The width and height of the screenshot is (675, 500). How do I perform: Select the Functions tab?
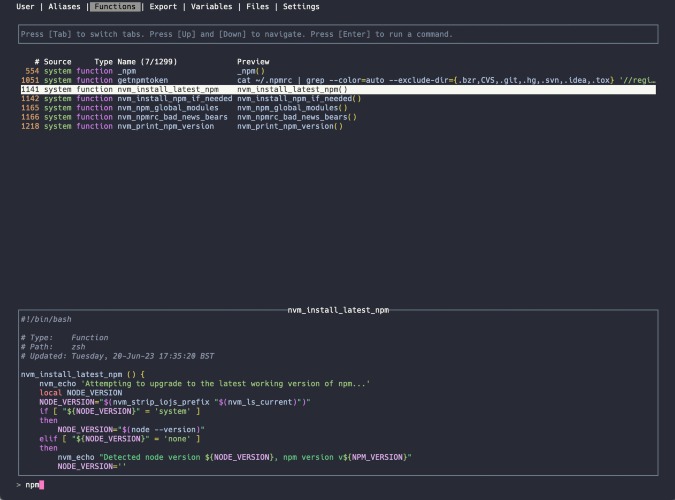tap(115, 7)
